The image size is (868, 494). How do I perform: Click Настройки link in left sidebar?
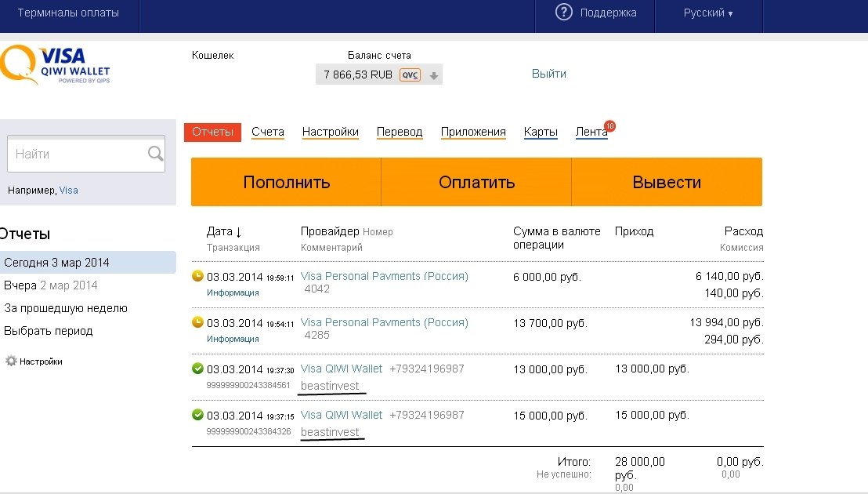click(x=41, y=361)
